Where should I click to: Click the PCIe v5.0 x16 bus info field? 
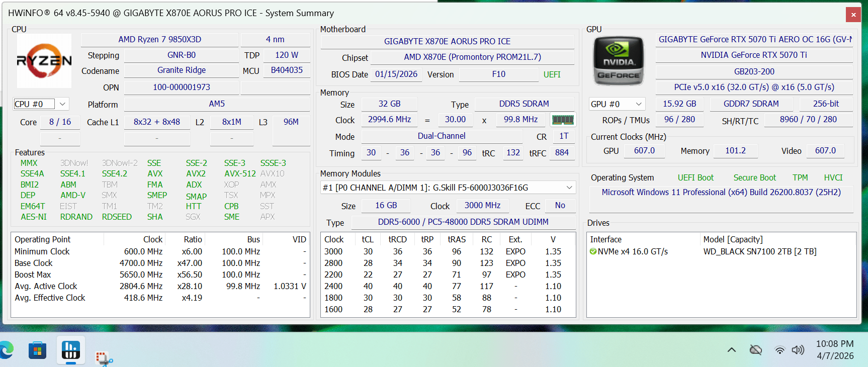click(x=754, y=87)
